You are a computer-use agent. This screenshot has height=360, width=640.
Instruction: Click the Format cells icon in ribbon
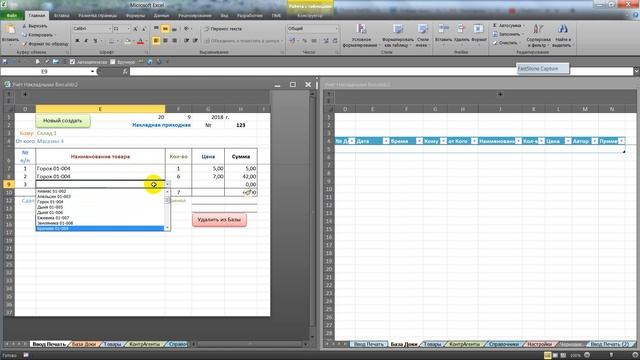(x=478, y=29)
